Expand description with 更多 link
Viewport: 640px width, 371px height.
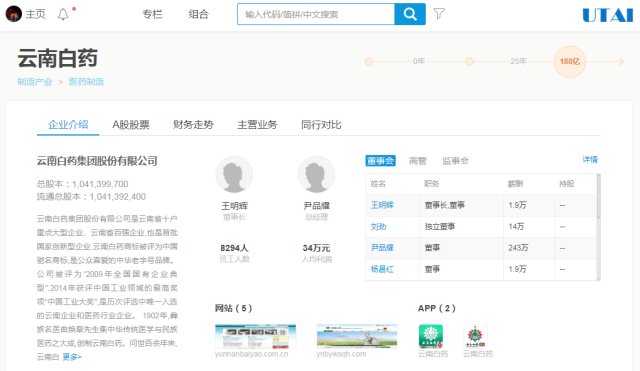point(72,357)
